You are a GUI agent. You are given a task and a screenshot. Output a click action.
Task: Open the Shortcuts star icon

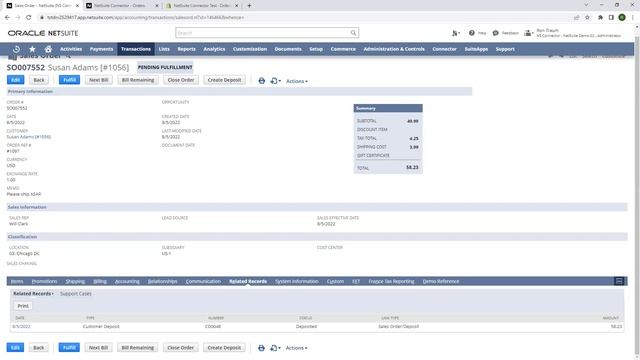[x=32, y=49]
